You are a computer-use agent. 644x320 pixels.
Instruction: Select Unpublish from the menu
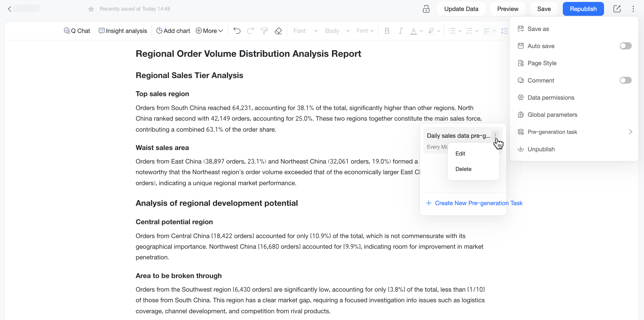coord(574,149)
